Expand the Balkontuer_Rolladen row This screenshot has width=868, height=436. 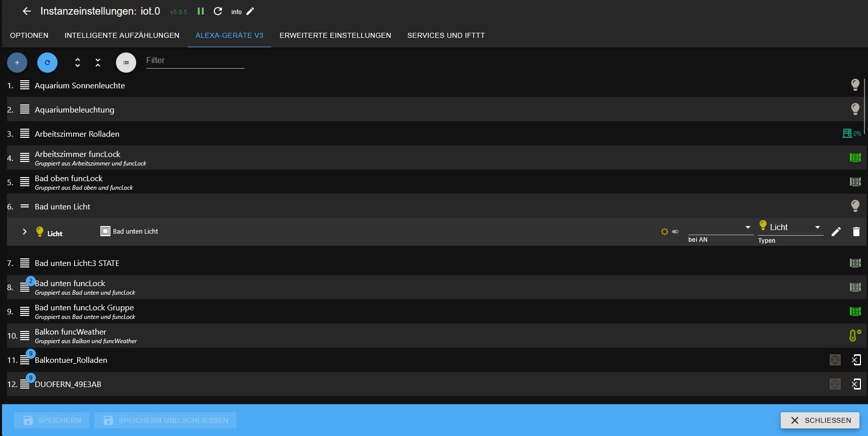coord(25,360)
